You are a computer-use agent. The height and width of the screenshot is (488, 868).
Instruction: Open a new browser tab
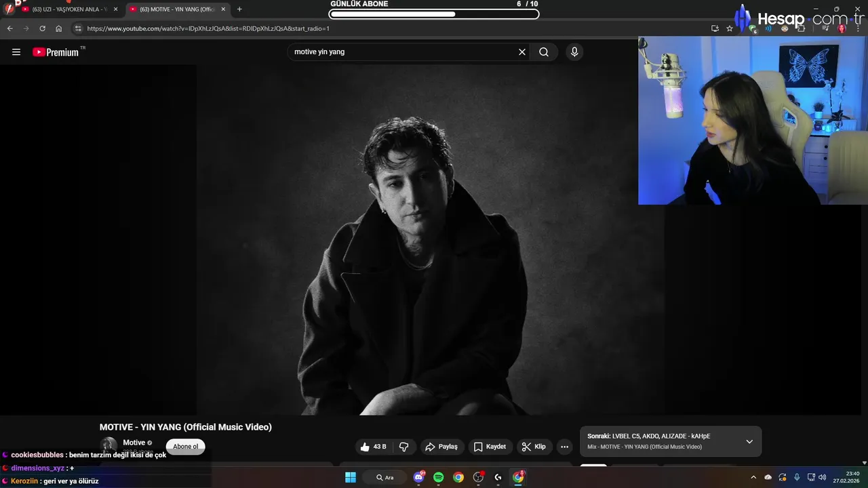239,9
